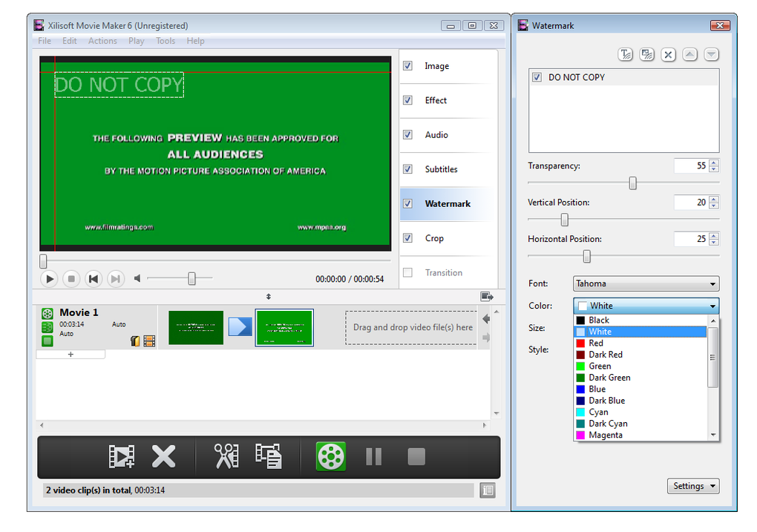Add an image watermark
757x532 pixels.
(646, 54)
